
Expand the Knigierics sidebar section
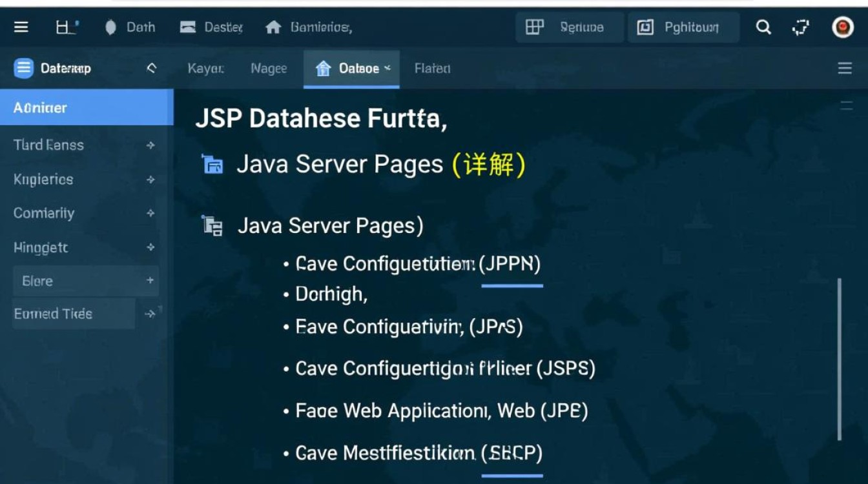[150, 179]
